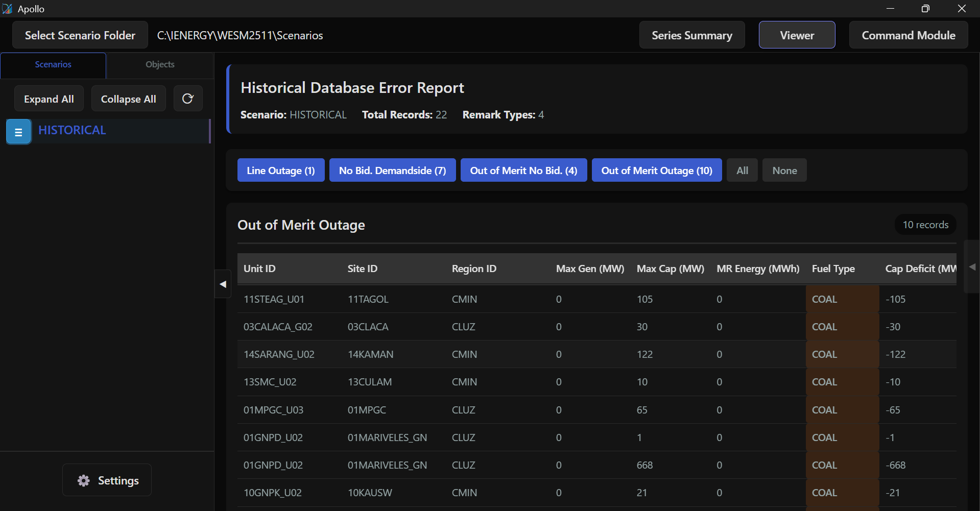Image resolution: width=980 pixels, height=511 pixels.
Task: Click the HISTORICAL scenario list icon
Action: pyautogui.click(x=19, y=132)
